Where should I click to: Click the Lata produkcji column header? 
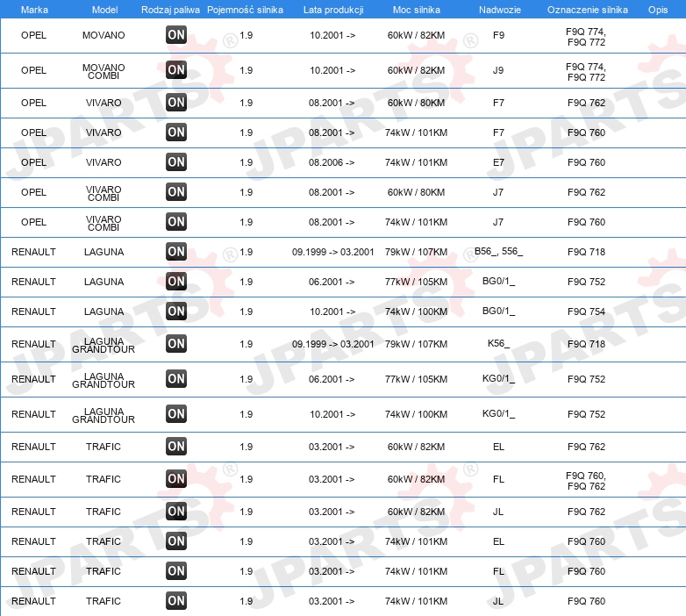coord(333,10)
